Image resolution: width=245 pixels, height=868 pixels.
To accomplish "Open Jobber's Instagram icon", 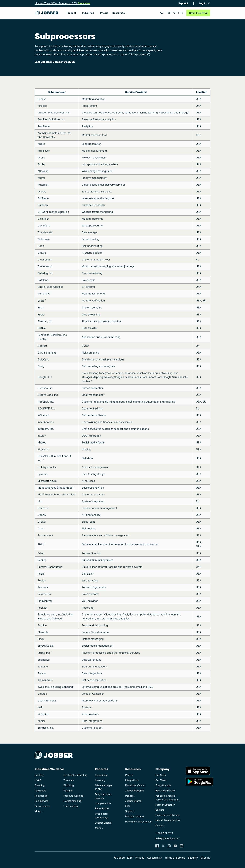I will pos(169,845).
